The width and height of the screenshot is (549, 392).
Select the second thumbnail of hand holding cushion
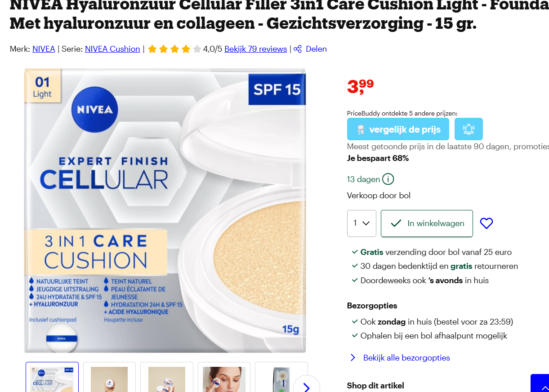[x=109, y=377]
